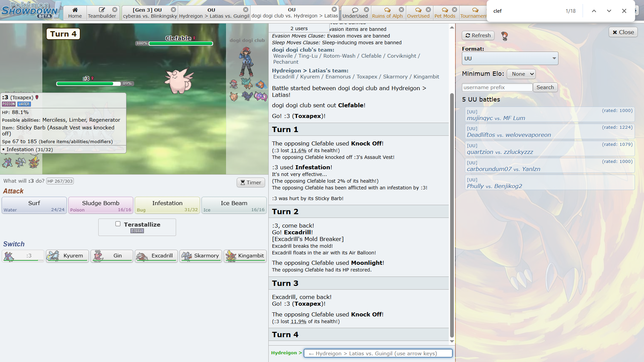Close the OverUsed chat tab
644x362 pixels.
pyautogui.click(x=428, y=10)
